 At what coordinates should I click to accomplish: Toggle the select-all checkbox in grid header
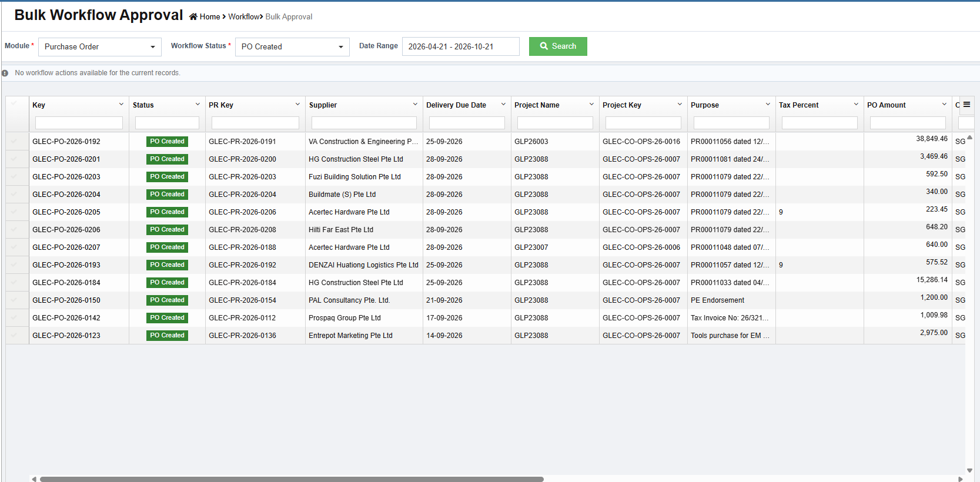[x=14, y=105]
